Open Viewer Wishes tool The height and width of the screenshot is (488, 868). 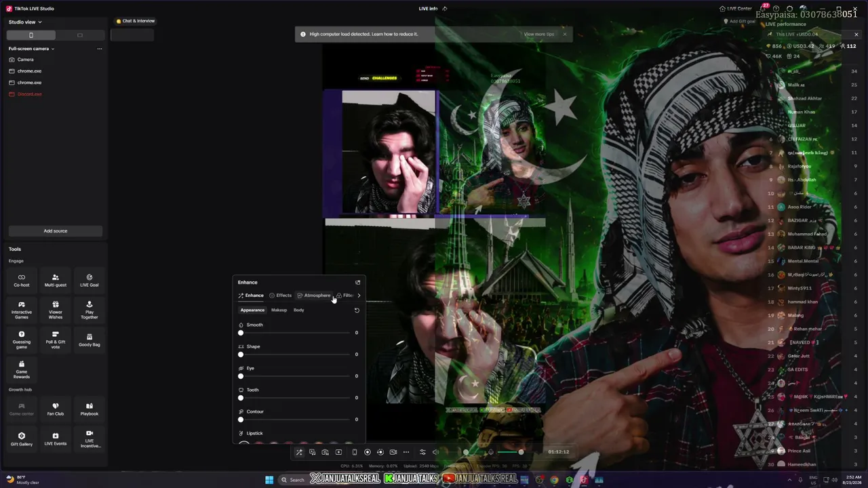click(56, 310)
